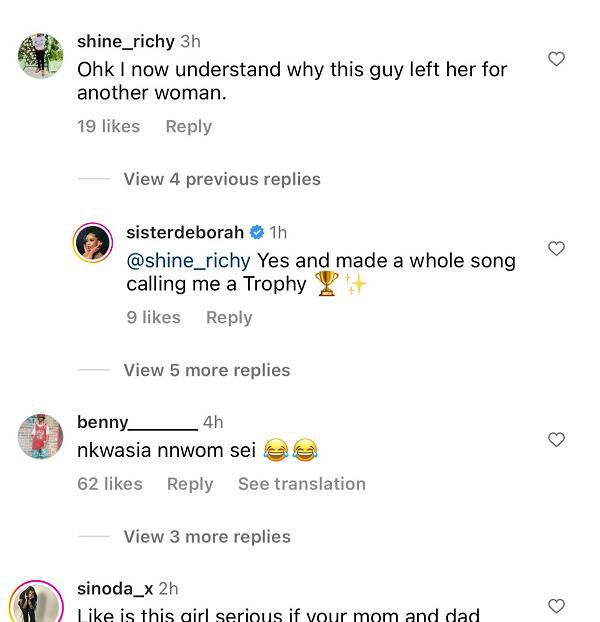The image size is (600, 622).
Task: Expand View 3 more replies
Action: 206,537
